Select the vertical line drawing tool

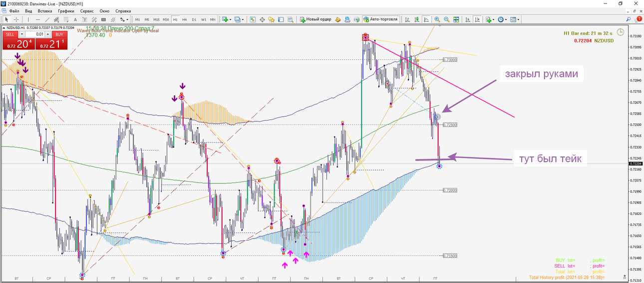pos(28,19)
